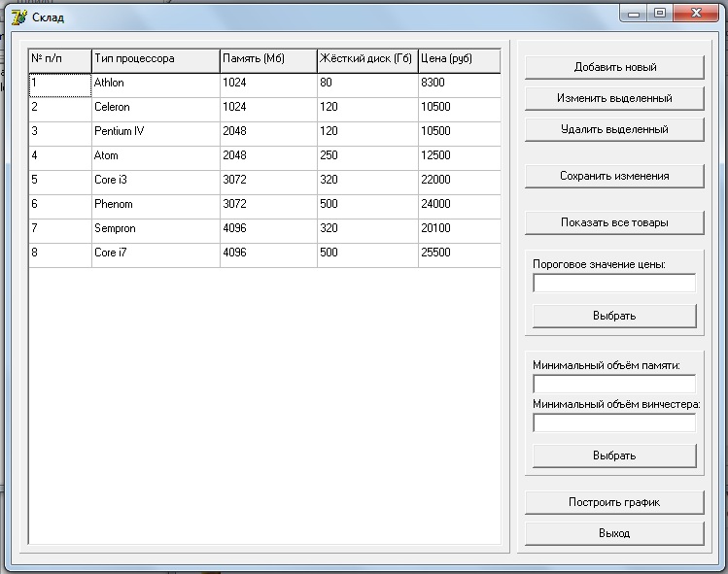Select the Core i3 cell
The height and width of the screenshot is (574, 728).
156,183
